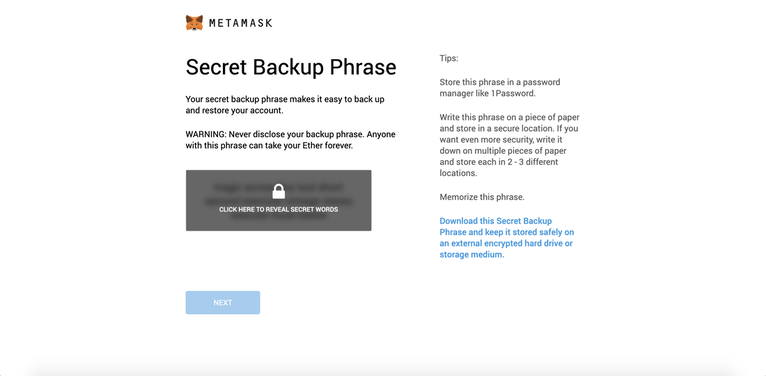
Task: Select the METAMASK wordmark text
Action: coord(240,23)
